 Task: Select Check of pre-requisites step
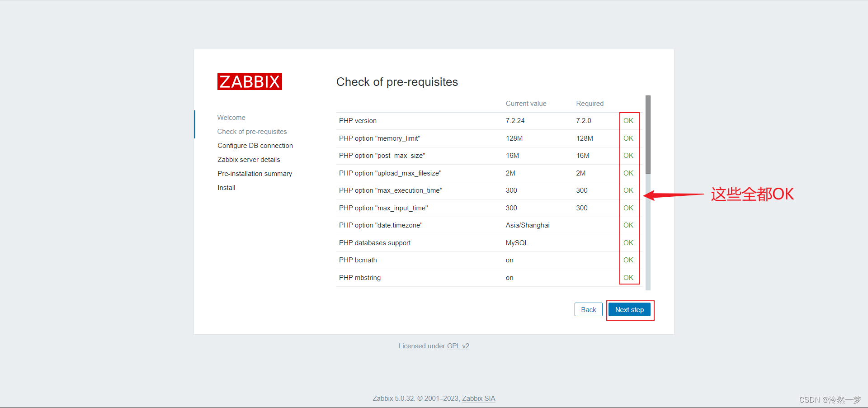(x=252, y=132)
